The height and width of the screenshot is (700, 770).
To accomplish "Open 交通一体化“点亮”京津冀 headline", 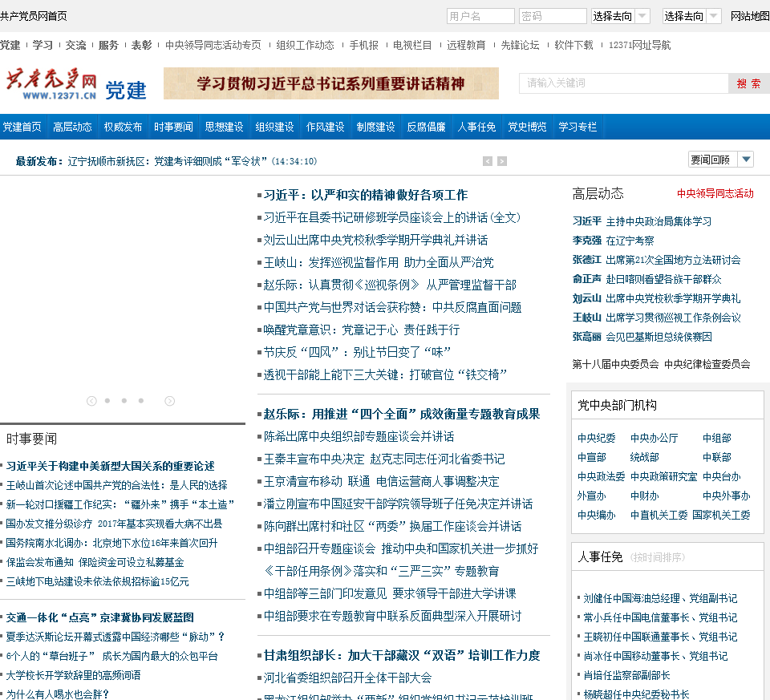I will 99,617.
